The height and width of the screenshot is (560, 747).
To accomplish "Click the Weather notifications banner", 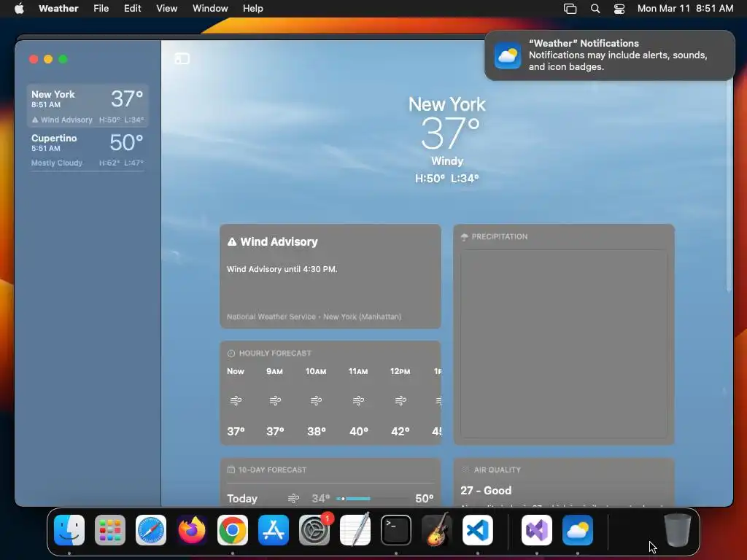I will coord(610,55).
